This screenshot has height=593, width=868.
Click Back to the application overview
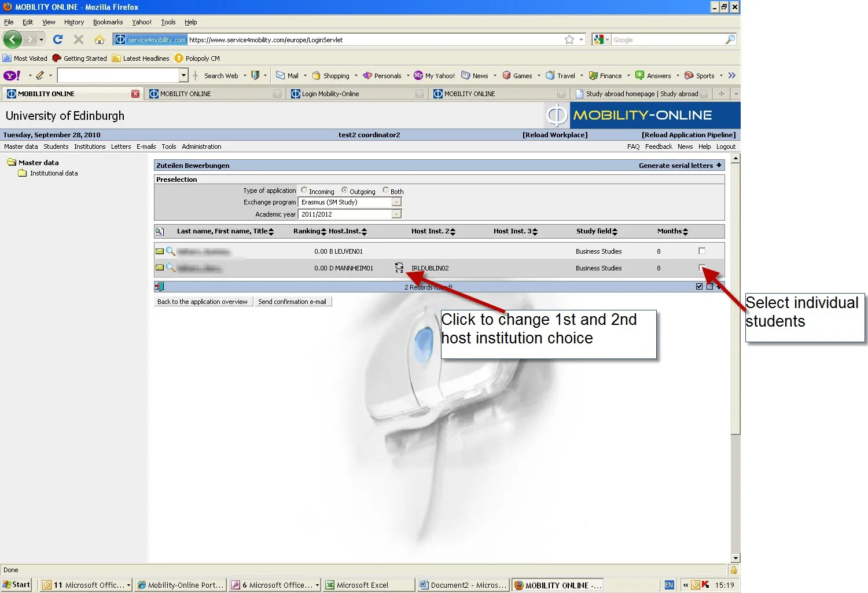(x=203, y=302)
